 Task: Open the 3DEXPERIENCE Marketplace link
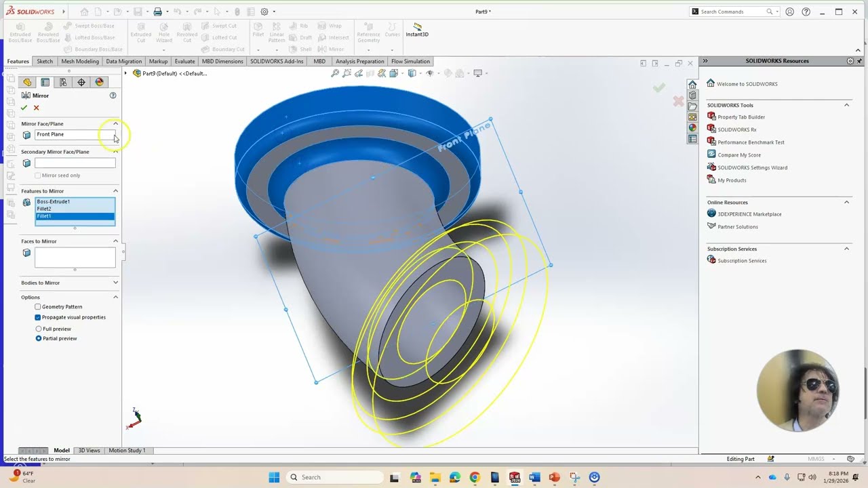[x=749, y=214]
